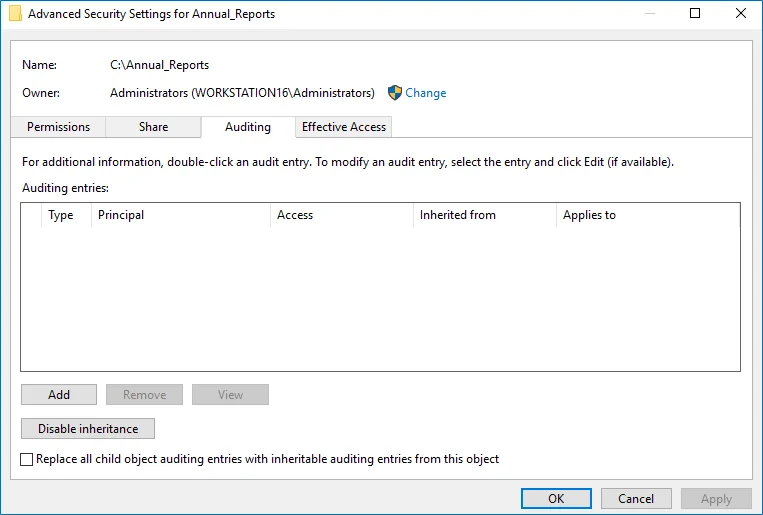Click Disable inheritance button
This screenshot has width=763, height=515.
88,428
